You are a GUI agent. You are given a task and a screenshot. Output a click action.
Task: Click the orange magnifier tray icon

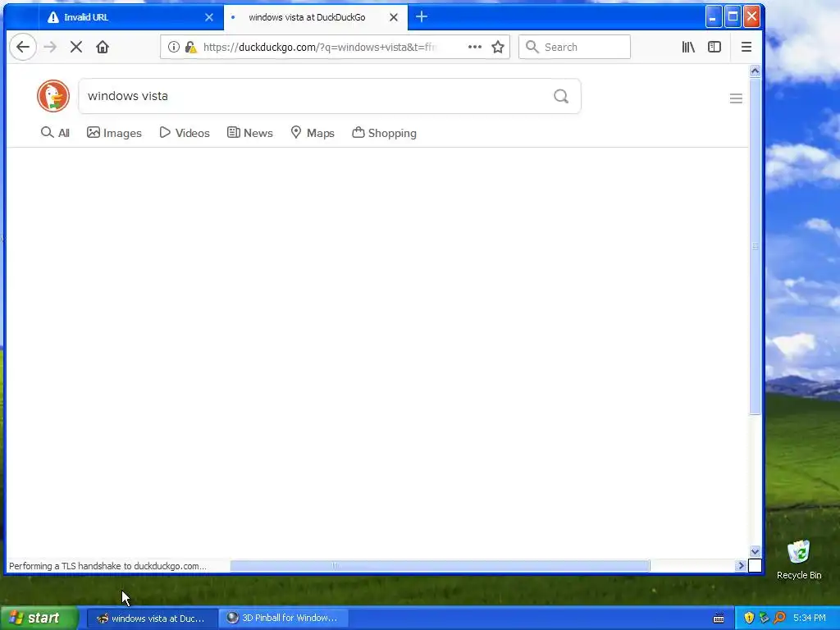[x=779, y=619]
